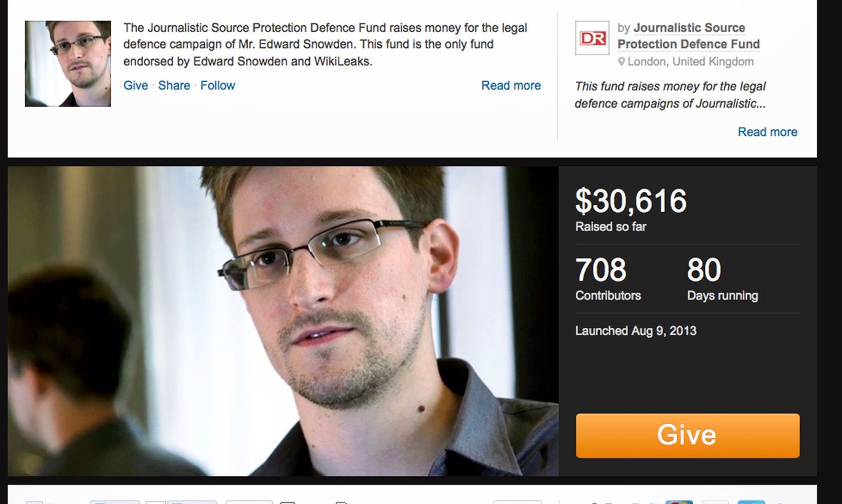Click the 80 Days running counter
The width and height of the screenshot is (842, 504).
point(722,279)
